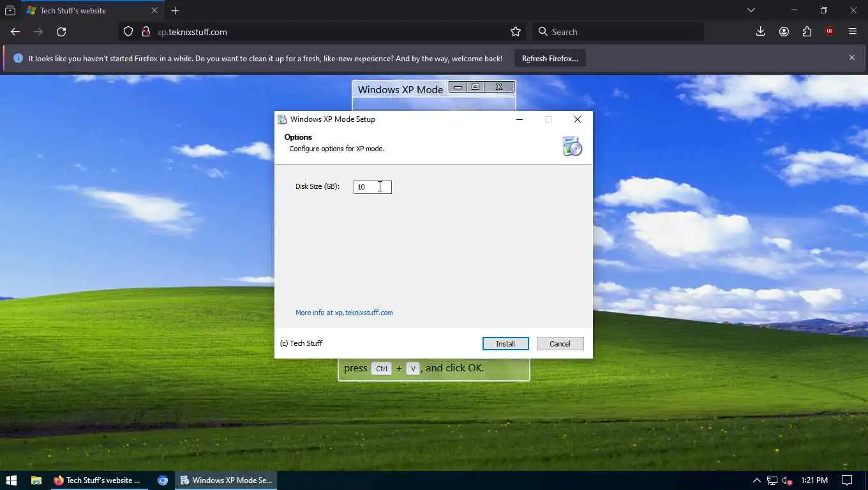This screenshot has height=490, width=868.
Task: Open the Extensions panel
Action: (807, 32)
